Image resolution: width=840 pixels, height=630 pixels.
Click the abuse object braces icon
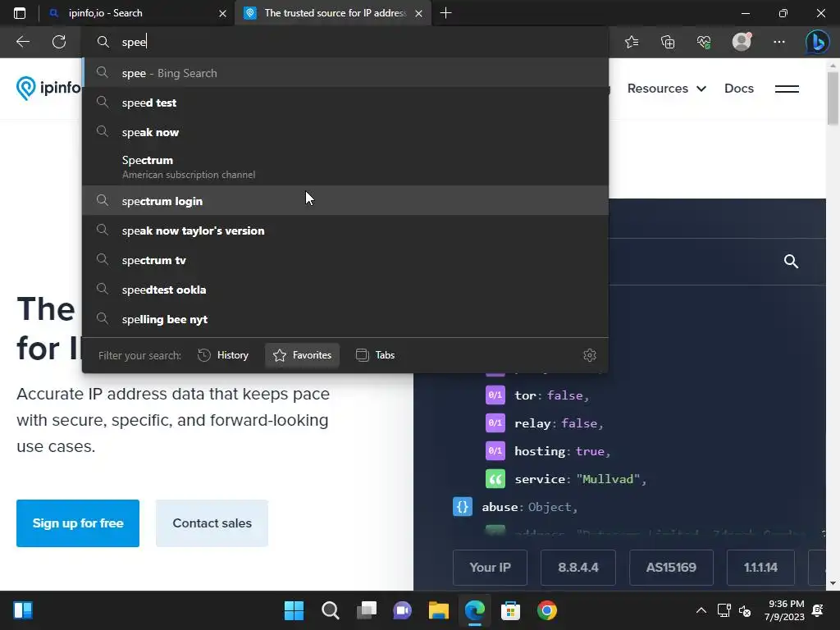463,507
